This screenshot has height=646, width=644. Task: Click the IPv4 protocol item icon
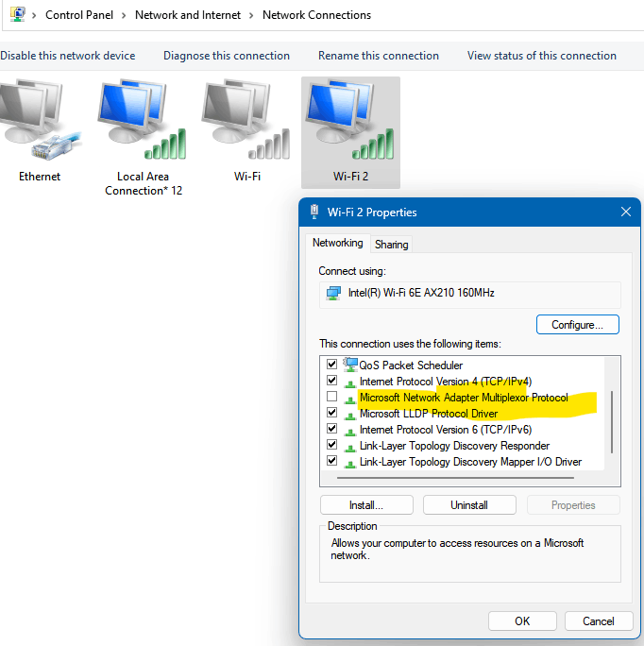tap(349, 382)
